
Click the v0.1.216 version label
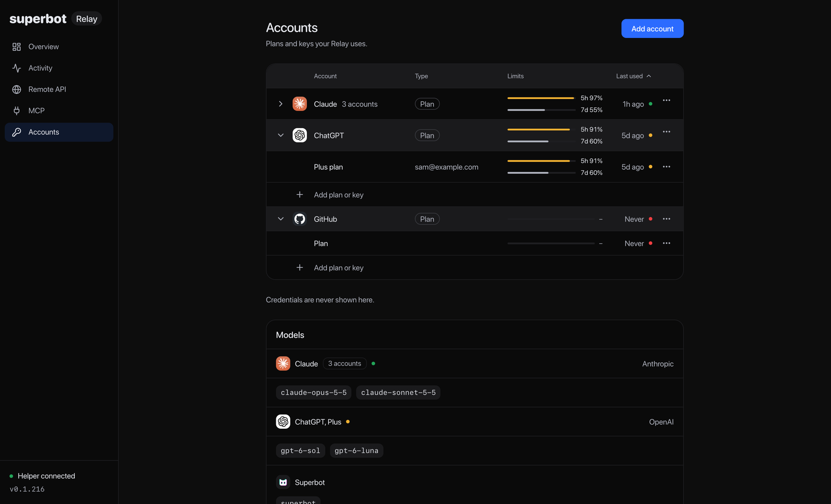pos(27,489)
